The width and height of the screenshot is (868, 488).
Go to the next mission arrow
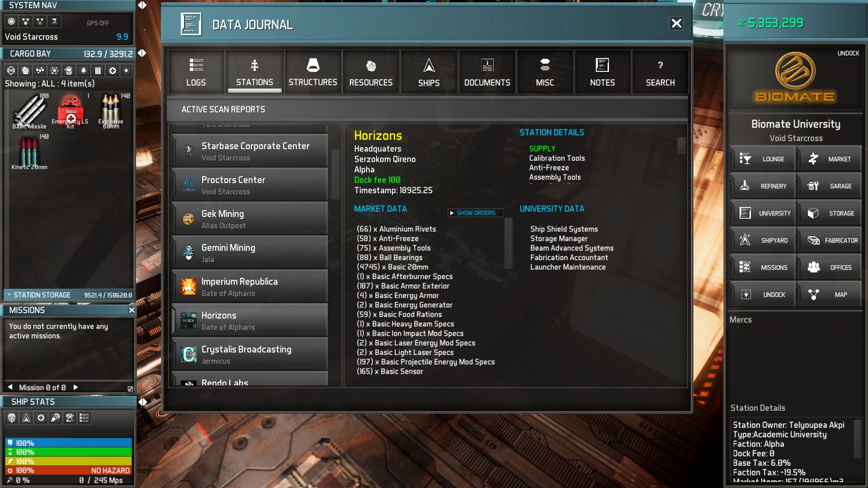75,387
